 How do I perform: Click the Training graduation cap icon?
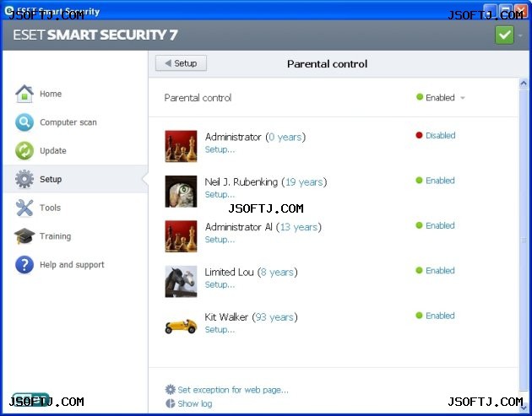(24, 236)
